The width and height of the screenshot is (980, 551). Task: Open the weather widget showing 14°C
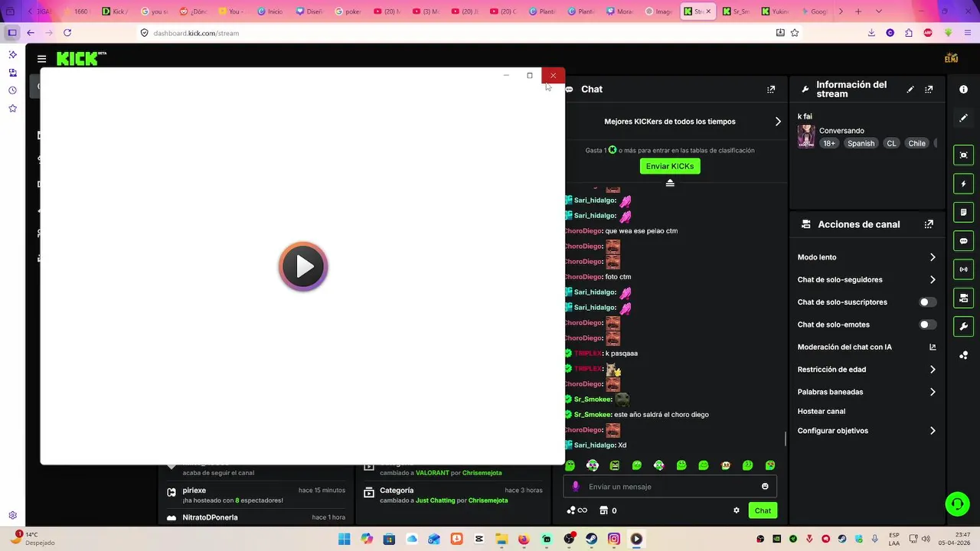pos(32,538)
